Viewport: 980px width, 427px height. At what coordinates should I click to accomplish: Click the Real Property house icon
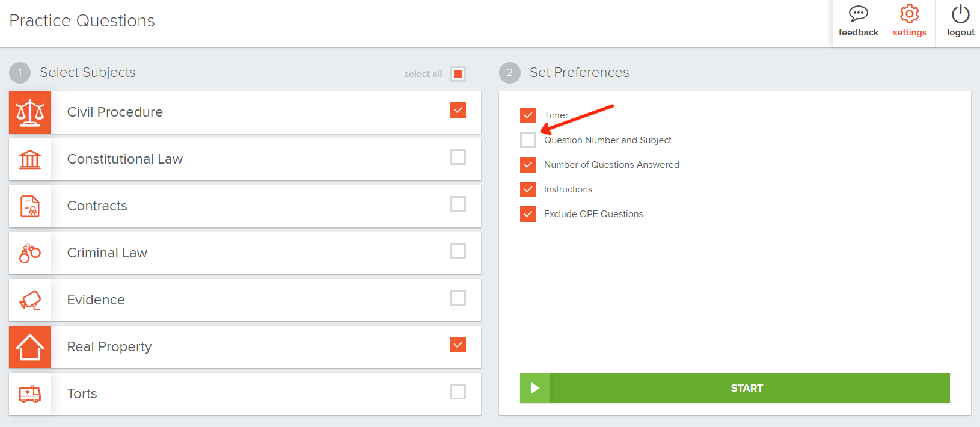pos(30,347)
